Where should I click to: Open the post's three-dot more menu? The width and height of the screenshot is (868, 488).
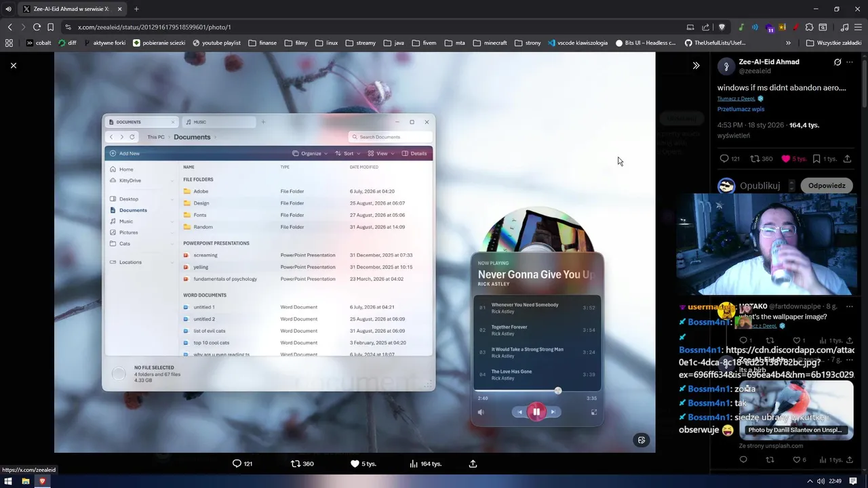point(850,62)
